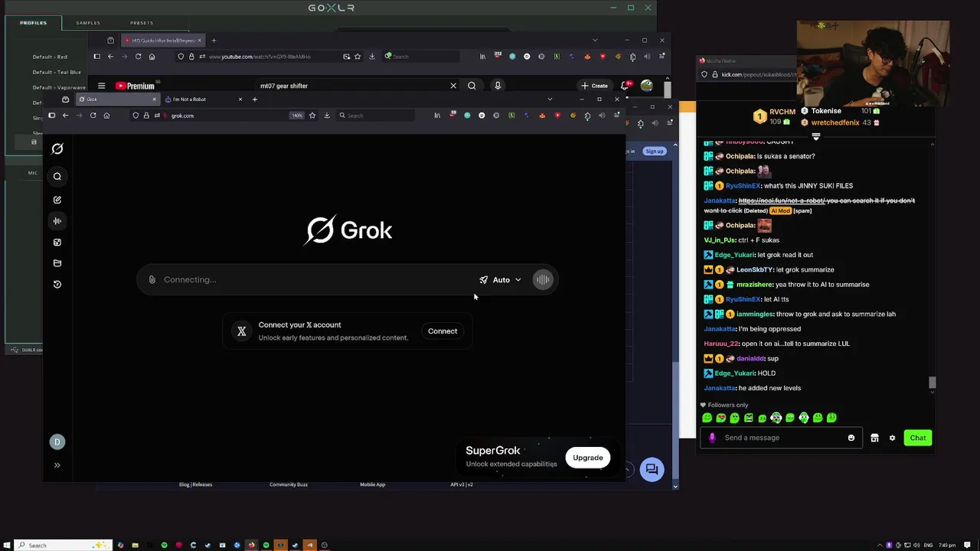Open YouTube notifications bell

tap(626, 86)
